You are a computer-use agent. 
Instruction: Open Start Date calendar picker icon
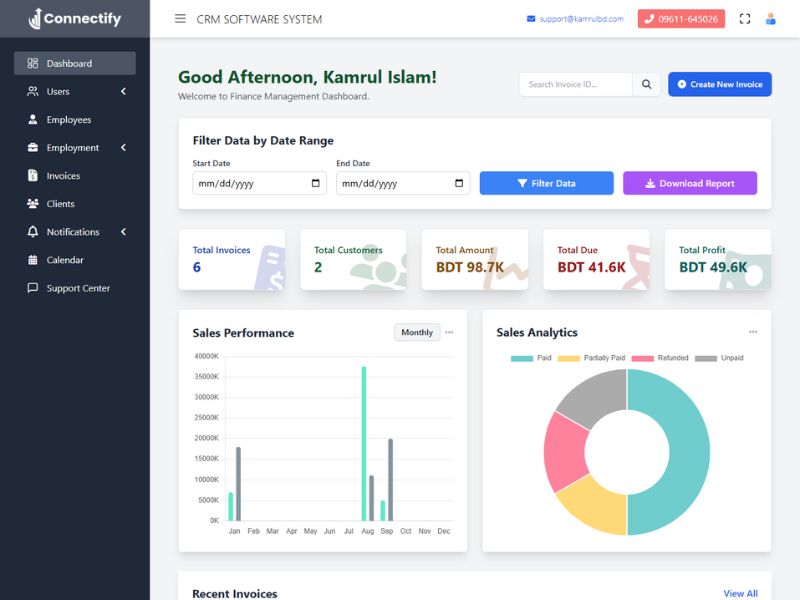316,183
